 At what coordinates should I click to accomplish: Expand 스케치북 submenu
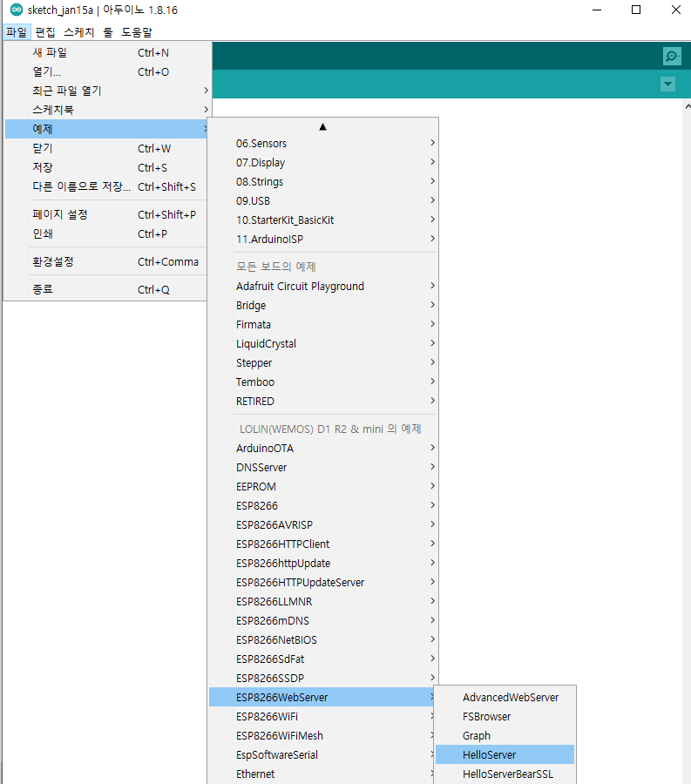(106, 110)
